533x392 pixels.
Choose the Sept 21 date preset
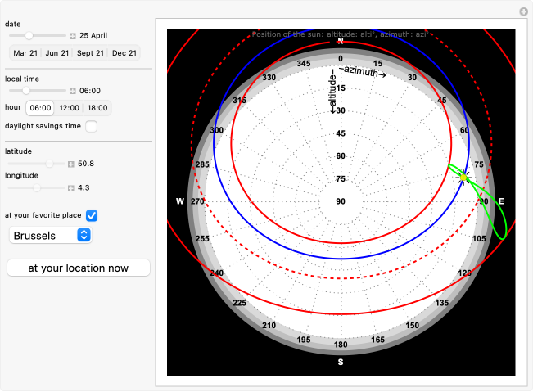point(90,53)
